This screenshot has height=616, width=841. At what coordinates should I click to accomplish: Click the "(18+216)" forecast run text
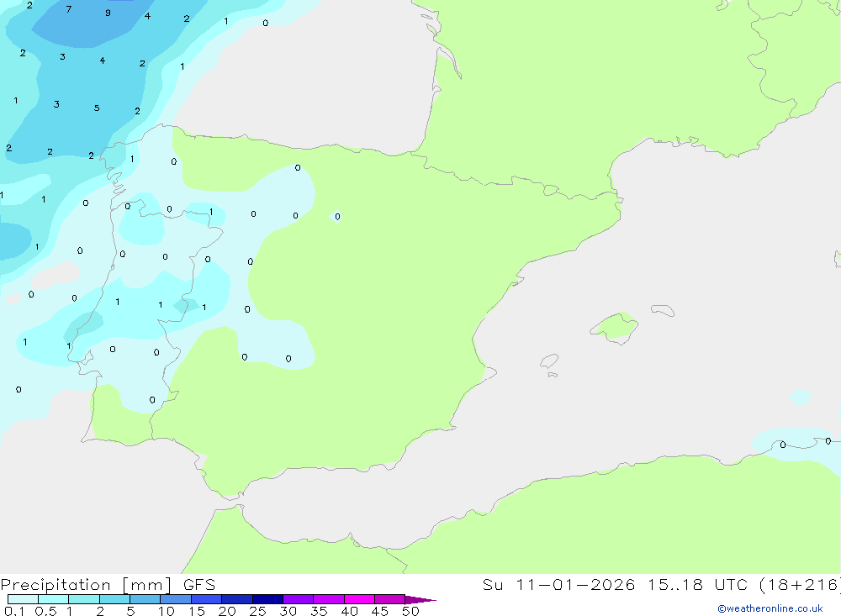click(801, 584)
